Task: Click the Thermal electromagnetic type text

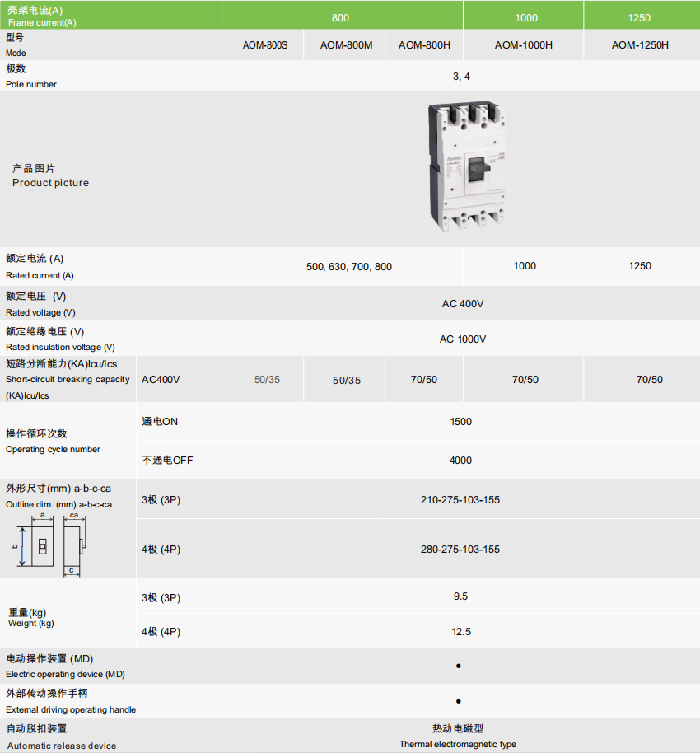Action: click(458, 744)
